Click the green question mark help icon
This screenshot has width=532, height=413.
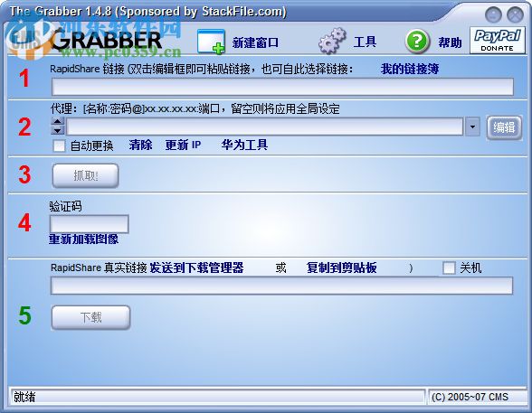click(417, 42)
